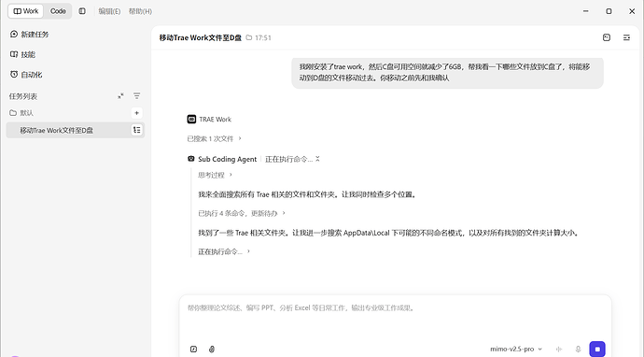644x357 pixels.
Task: Open the 帮助(H) menu
Action: [140, 11]
